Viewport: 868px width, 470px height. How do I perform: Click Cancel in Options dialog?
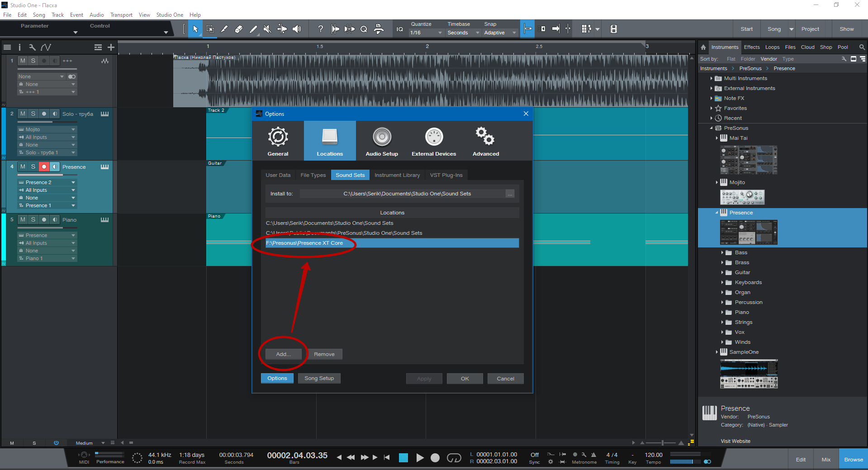click(x=506, y=379)
